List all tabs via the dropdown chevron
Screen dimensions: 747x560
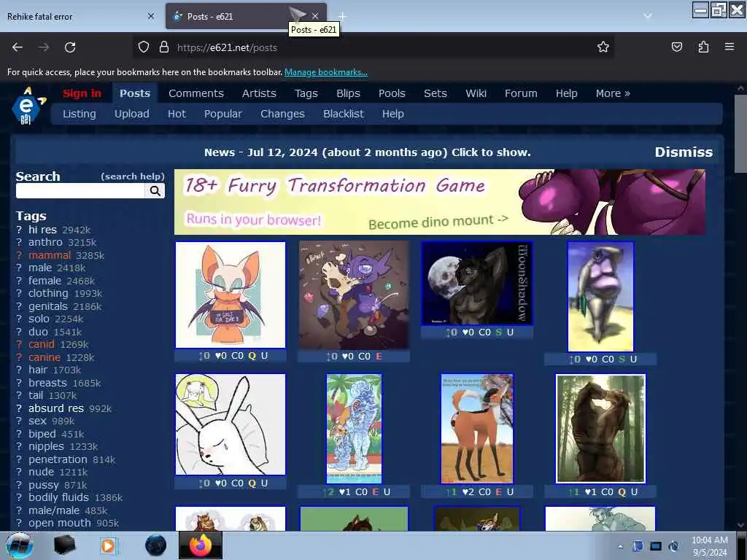(648, 16)
